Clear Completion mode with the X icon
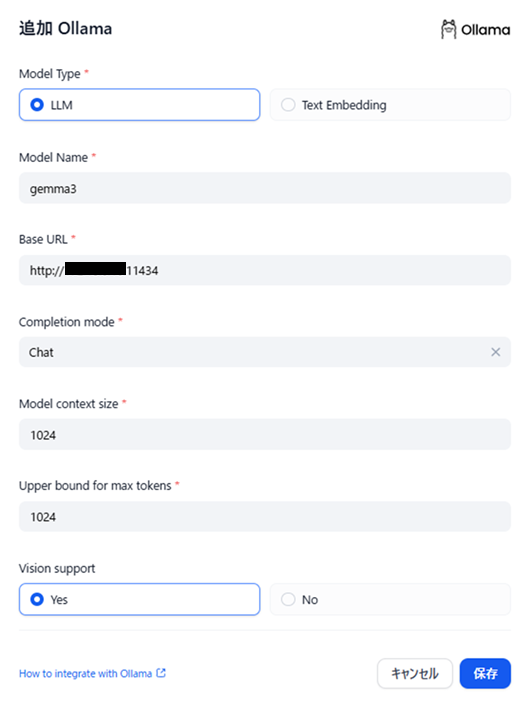 point(495,352)
